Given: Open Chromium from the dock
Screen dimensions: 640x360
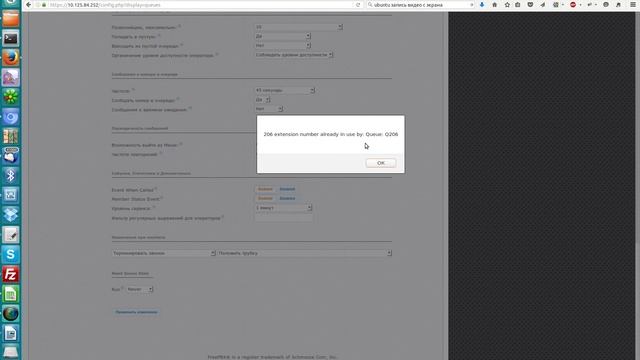Looking at the screenshot, I should point(11,117).
